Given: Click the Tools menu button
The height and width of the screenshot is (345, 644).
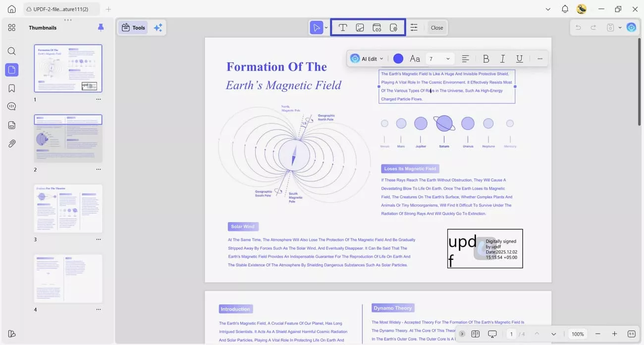Looking at the screenshot, I should (x=133, y=27).
